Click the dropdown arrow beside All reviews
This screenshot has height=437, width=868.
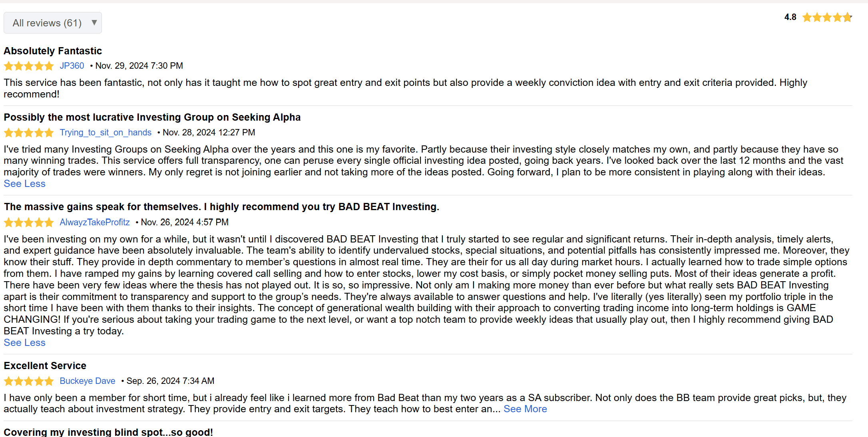coord(94,22)
